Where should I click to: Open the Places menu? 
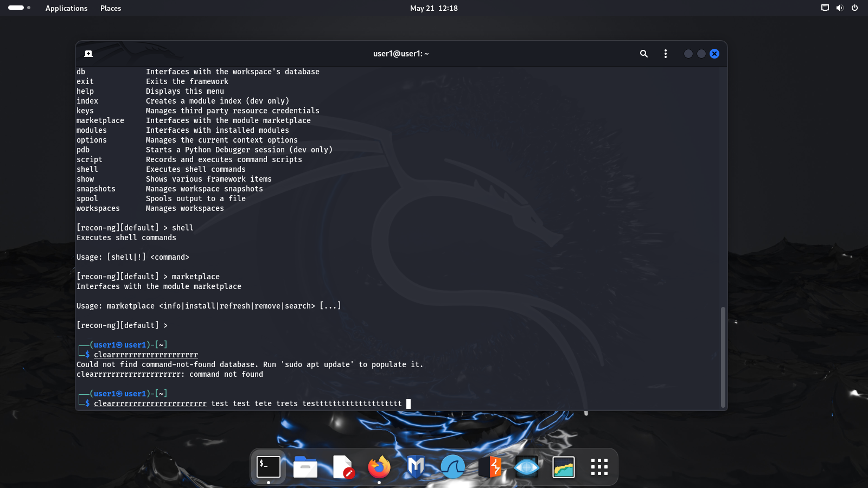(111, 8)
